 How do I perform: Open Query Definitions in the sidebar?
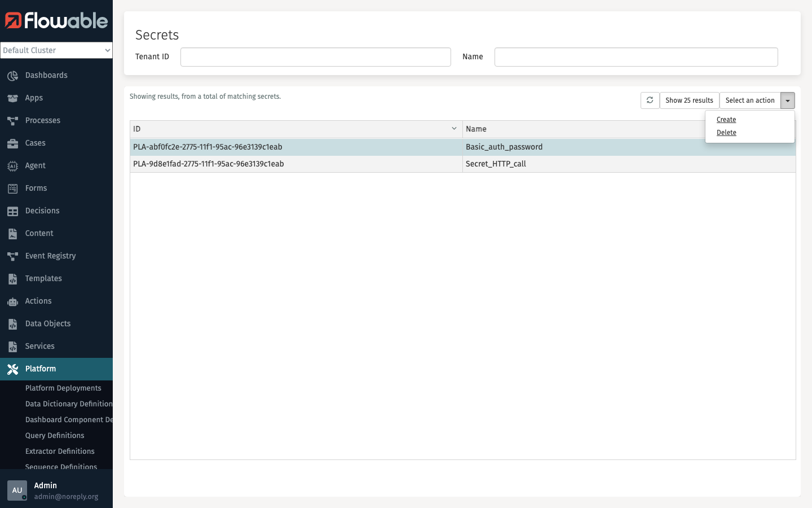pyautogui.click(x=55, y=436)
